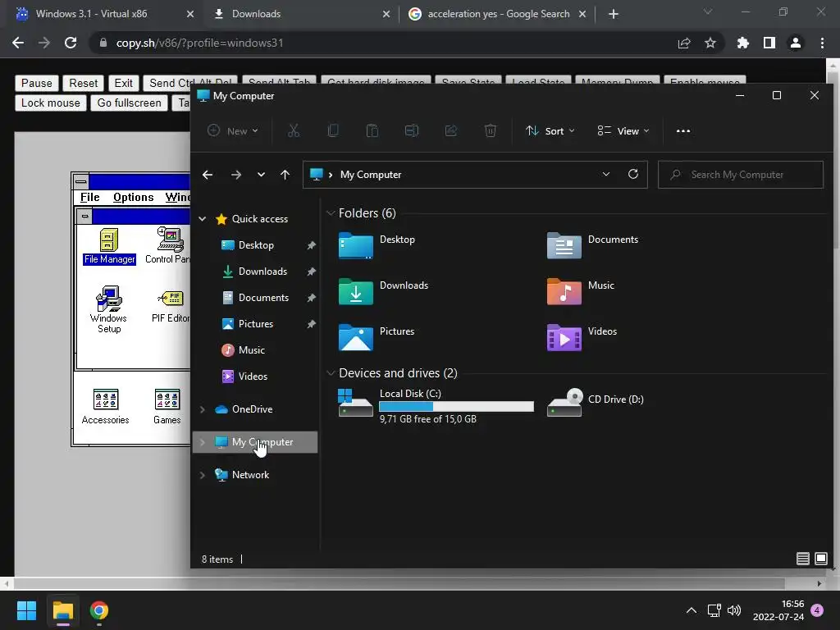The width and height of the screenshot is (840, 630).
Task: Show hidden icons in system tray
Action: [692, 610]
